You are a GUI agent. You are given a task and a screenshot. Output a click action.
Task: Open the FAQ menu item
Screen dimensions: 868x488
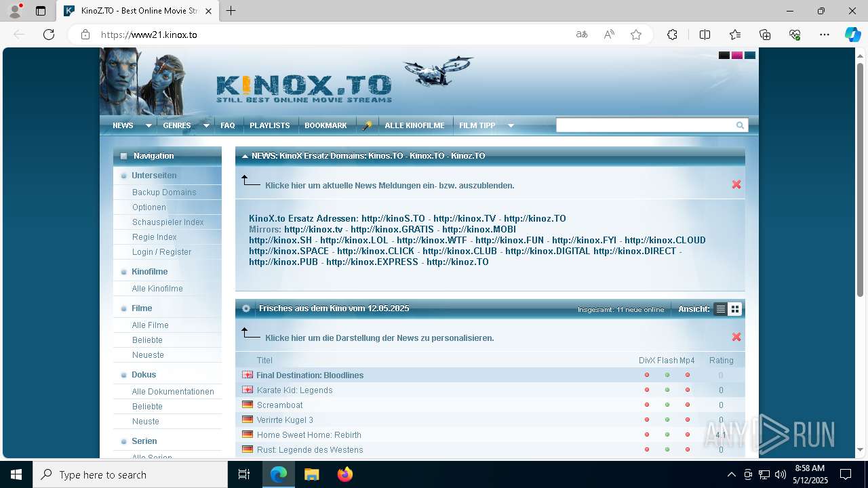point(228,125)
